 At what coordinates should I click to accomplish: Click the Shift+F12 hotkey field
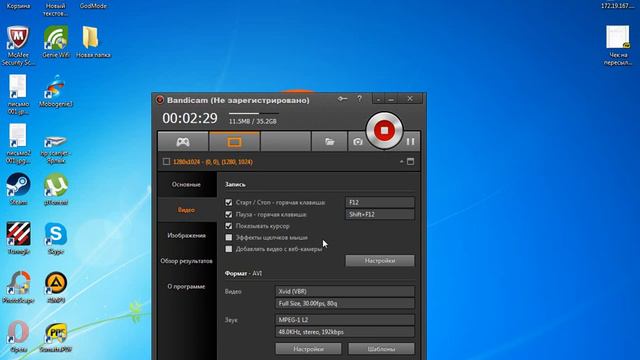click(380, 214)
